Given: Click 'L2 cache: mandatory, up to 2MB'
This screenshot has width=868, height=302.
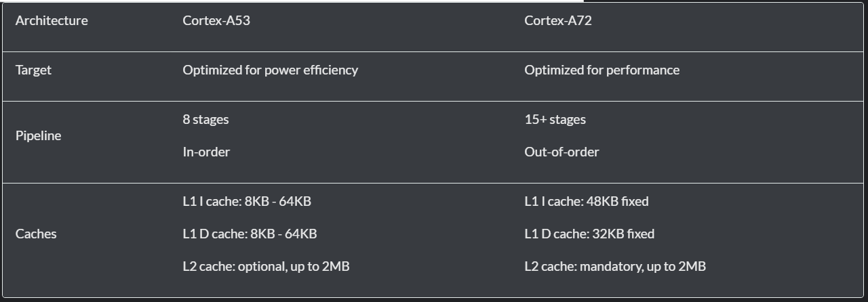Looking at the screenshot, I should pyautogui.click(x=615, y=266).
